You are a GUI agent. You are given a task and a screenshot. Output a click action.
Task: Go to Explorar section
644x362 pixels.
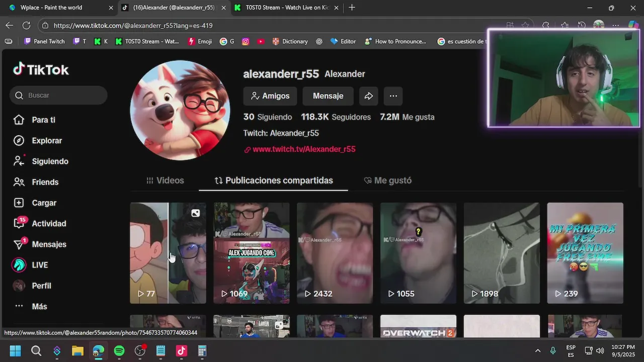point(38,141)
